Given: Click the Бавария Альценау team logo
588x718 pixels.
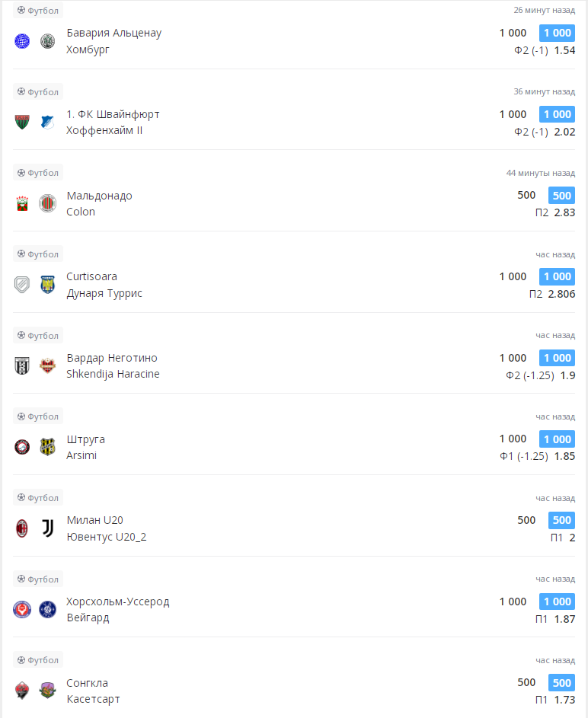Looking at the screenshot, I should coord(21,41).
